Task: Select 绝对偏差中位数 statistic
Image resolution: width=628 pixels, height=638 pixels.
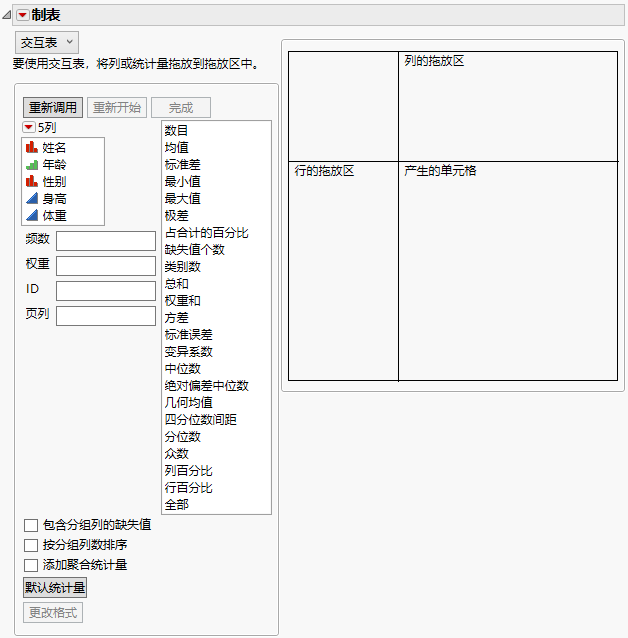Action: pos(206,386)
